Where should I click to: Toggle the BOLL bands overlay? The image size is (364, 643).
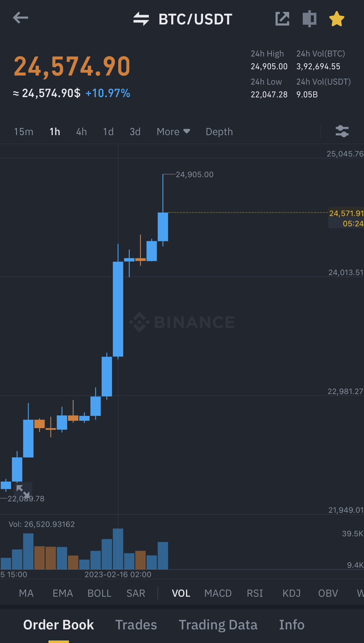[x=99, y=593]
